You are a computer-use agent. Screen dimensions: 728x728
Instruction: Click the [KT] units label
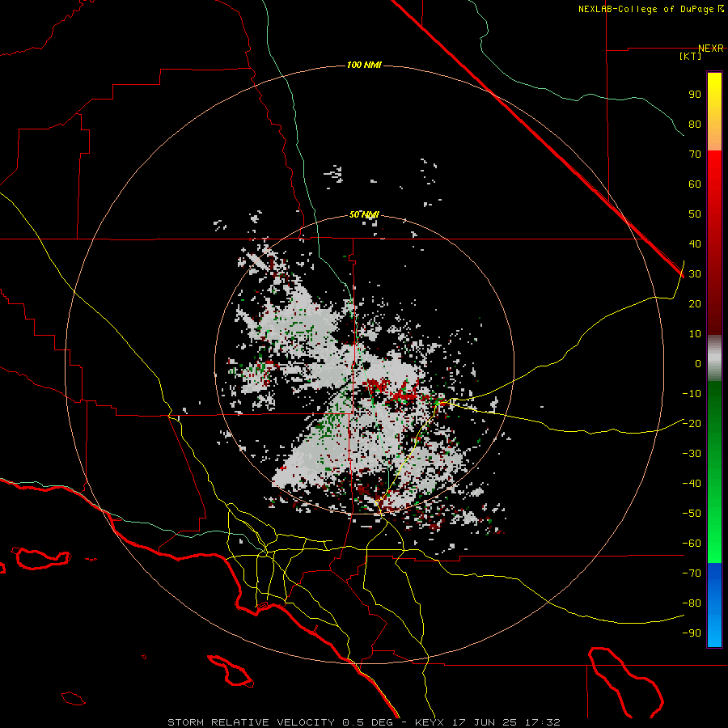[691, 56]
